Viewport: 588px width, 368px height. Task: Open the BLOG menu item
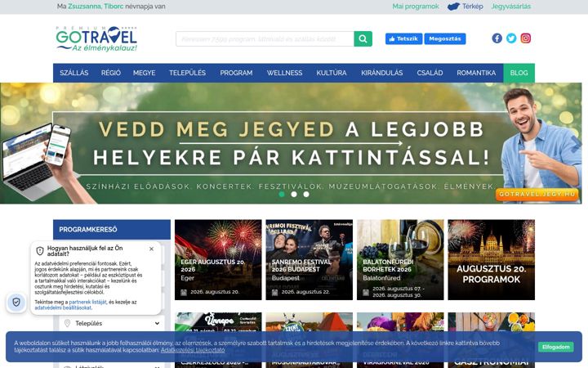519,73
